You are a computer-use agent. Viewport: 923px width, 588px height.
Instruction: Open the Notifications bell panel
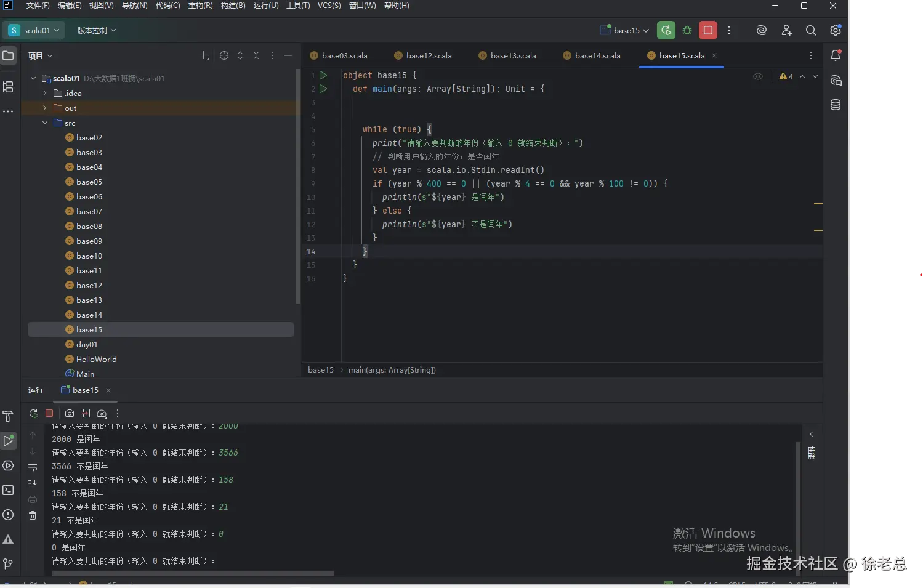[836, 55]
